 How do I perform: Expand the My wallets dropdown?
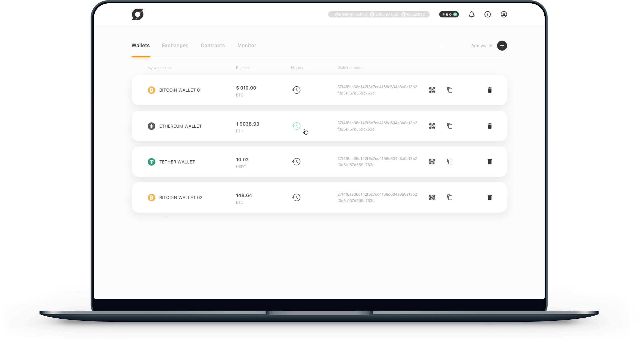point(159,68)
